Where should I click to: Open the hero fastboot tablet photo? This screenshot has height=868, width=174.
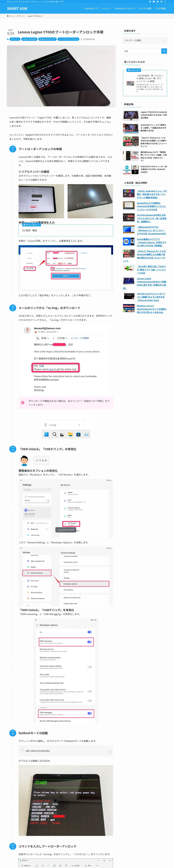[x=61, y=76]
